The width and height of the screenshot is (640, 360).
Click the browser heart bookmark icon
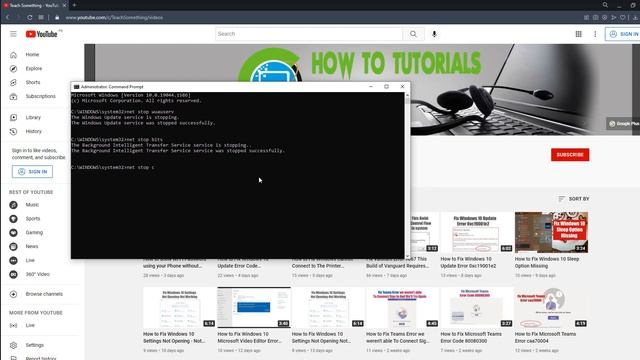coord(623,18)
